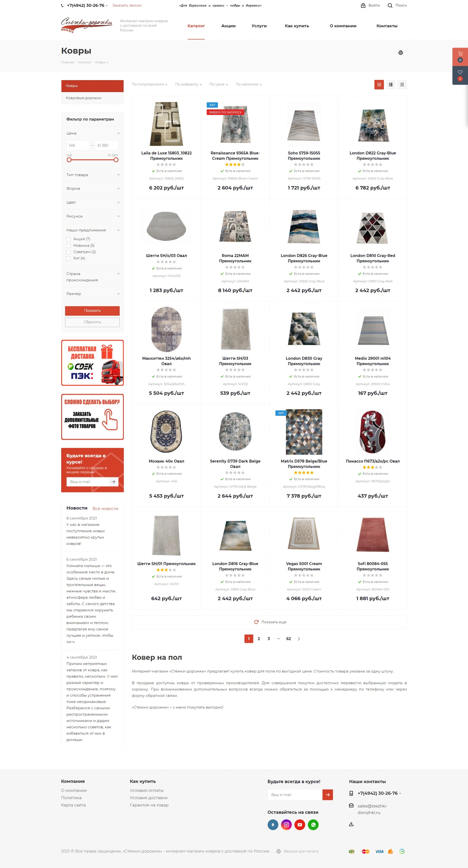Screen dimensions: 468x868
Task: Open the shopping cart side icon
Action: click(x=460, y=57)
